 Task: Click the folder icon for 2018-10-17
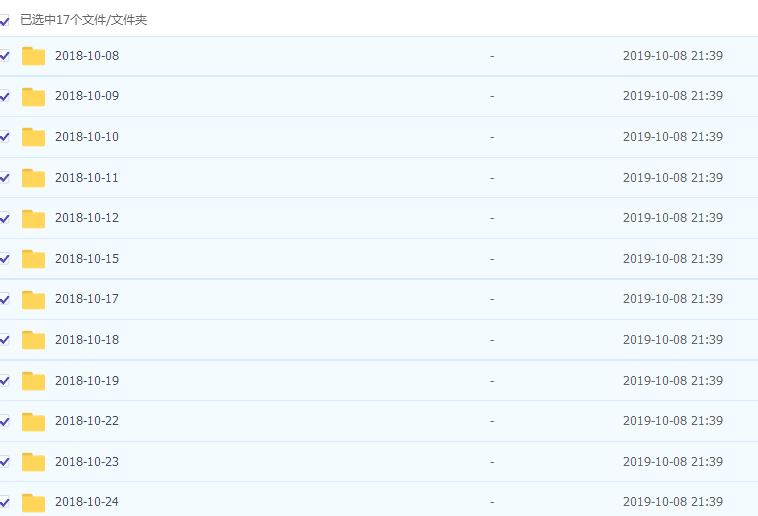coord(34,299)
